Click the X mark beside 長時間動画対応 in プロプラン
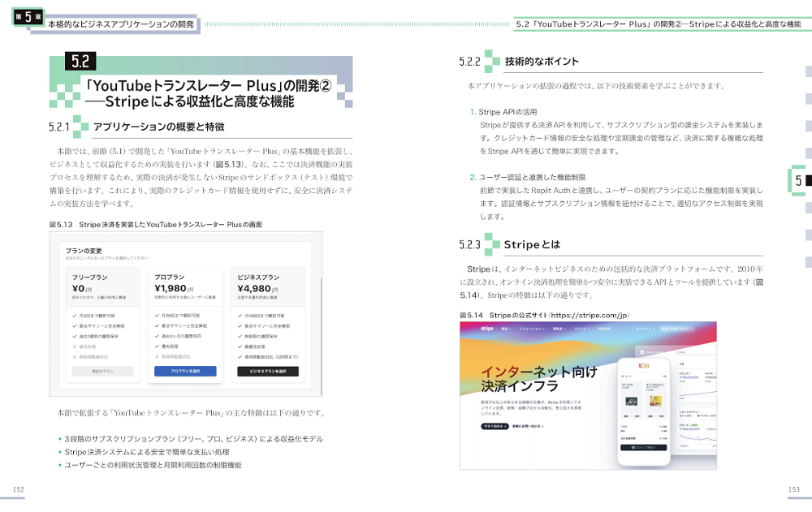The height and width of the screenshot is (512, 812). (157, 357)
